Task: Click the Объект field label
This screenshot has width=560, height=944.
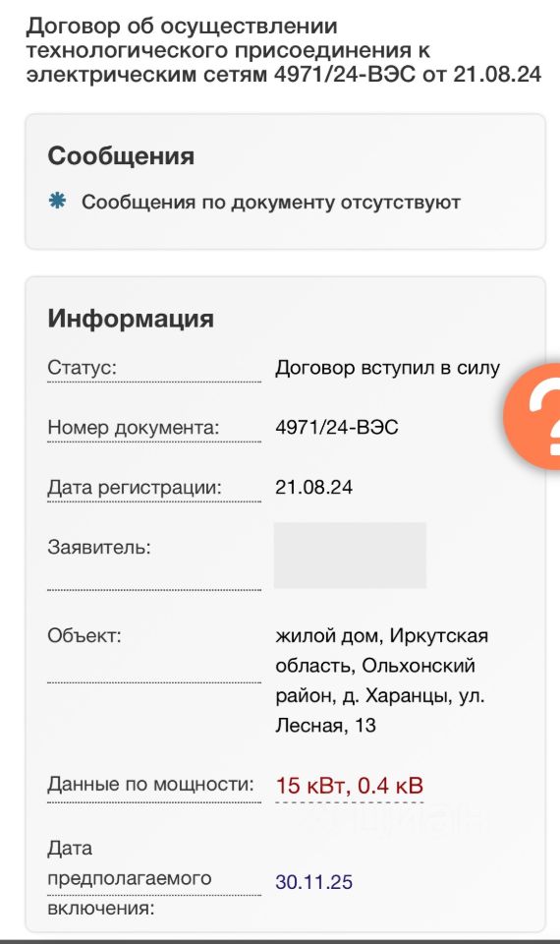Action: pyautogui.click(x=84, y=635)
